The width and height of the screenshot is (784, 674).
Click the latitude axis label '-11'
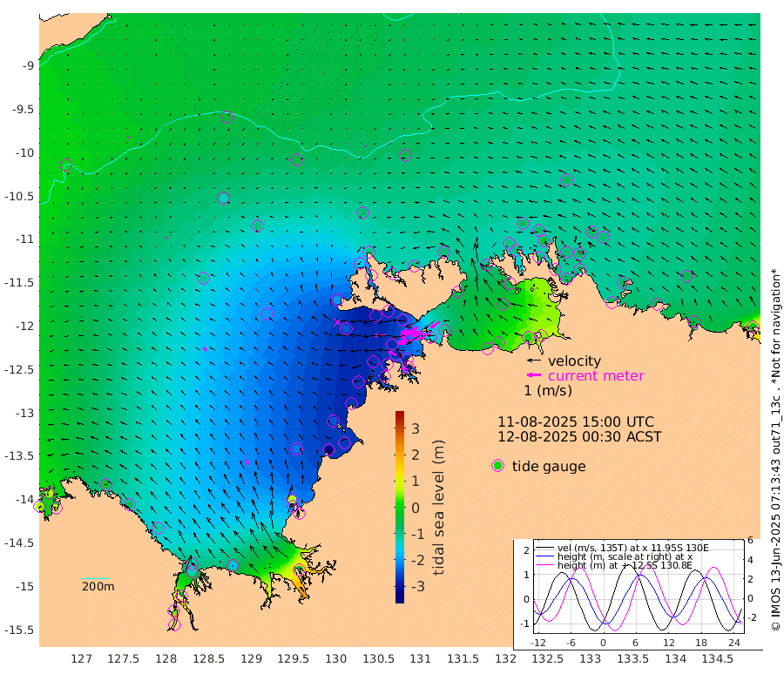(x=25, y=239)
